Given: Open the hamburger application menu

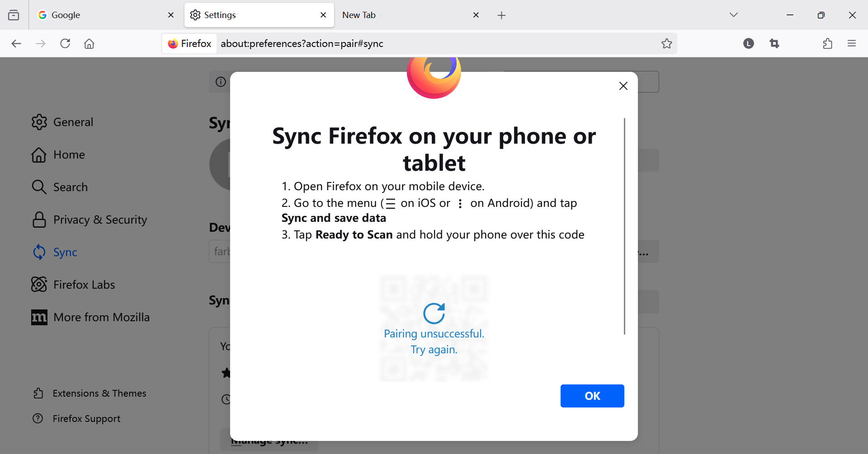Looking at the screenshot, I should (x=852, y=43).
